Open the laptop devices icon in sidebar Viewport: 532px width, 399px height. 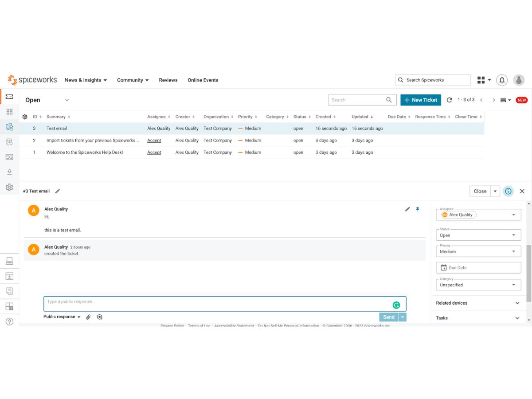[x=9, y=261]
